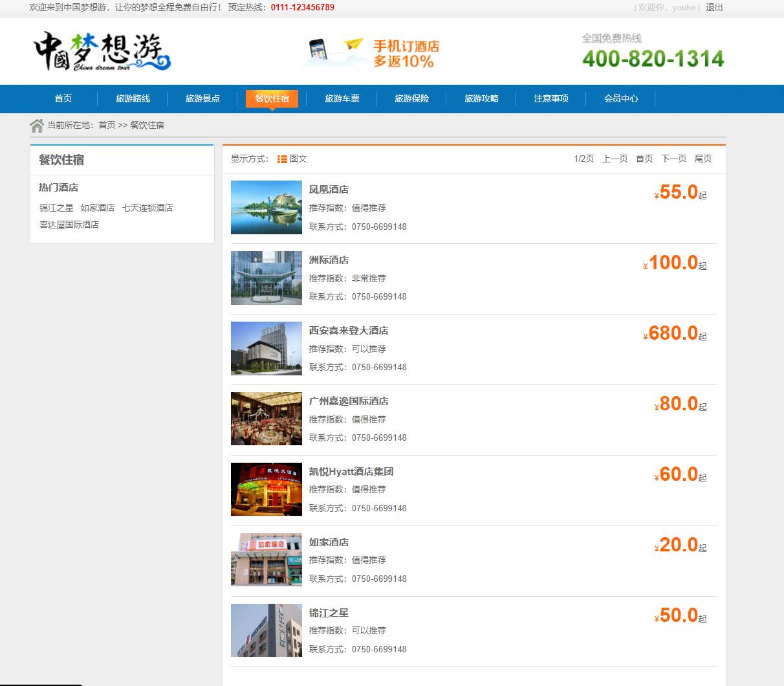This screenshot has height=686, width=784.
Task: Open the 如家酒店 hot hotel link
Action: [97, 208]
